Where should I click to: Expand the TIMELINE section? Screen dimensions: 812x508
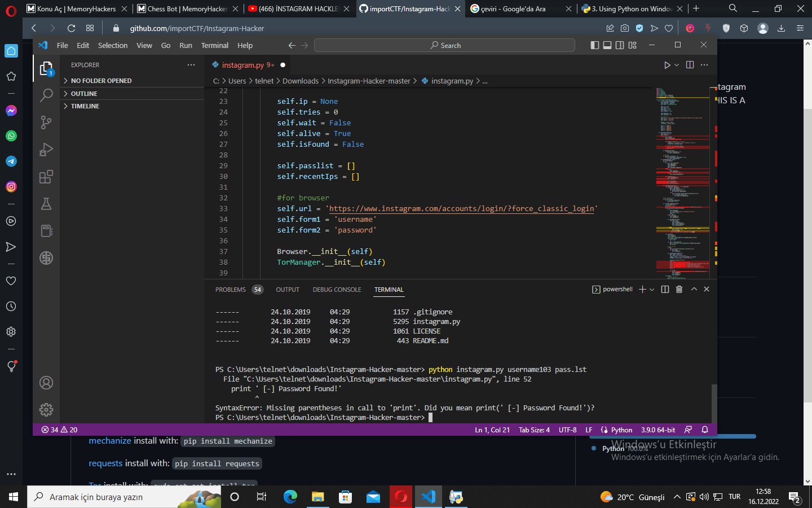point(133,106)
